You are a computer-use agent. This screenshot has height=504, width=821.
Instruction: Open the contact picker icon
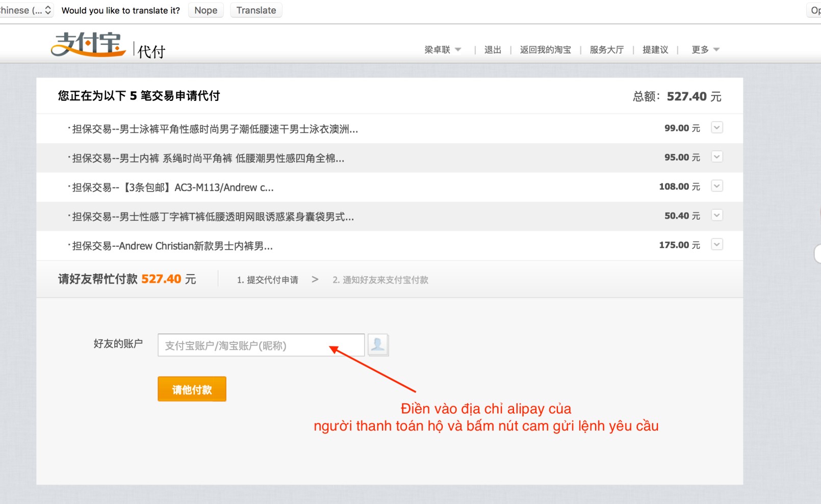(x=378, y=345)
